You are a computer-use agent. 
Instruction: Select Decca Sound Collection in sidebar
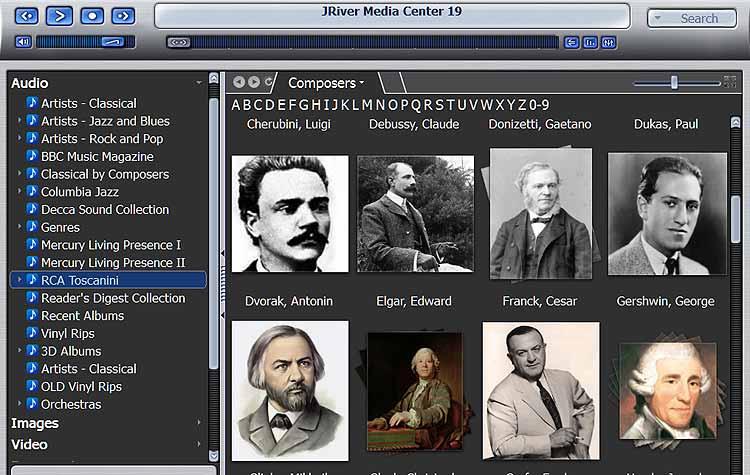pos(105,210)
